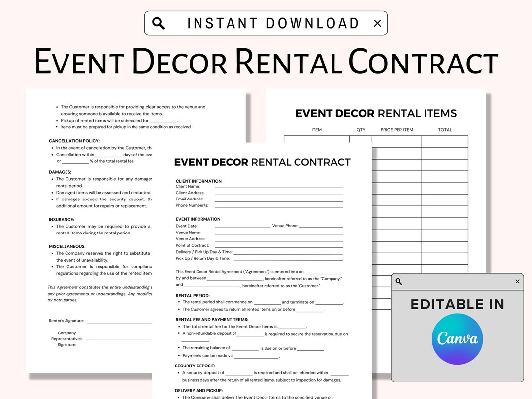Select the Editable In label

click(457, 304)
